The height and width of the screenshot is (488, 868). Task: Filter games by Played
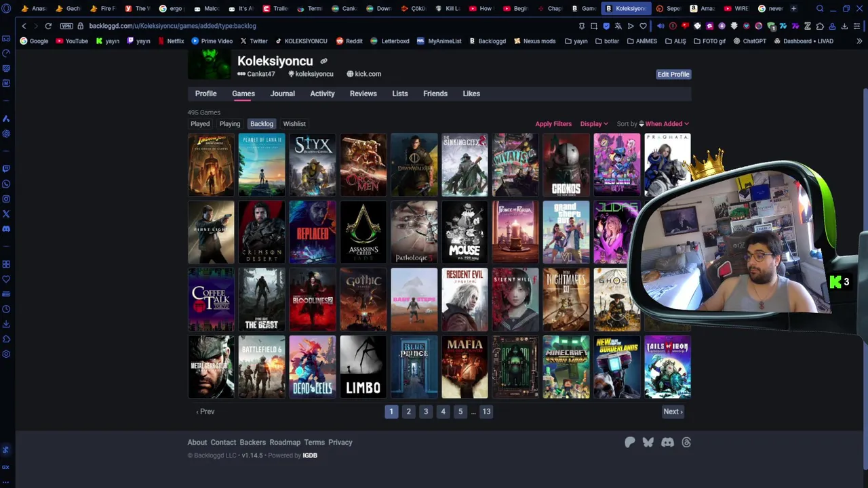click(x=200, y=124)
